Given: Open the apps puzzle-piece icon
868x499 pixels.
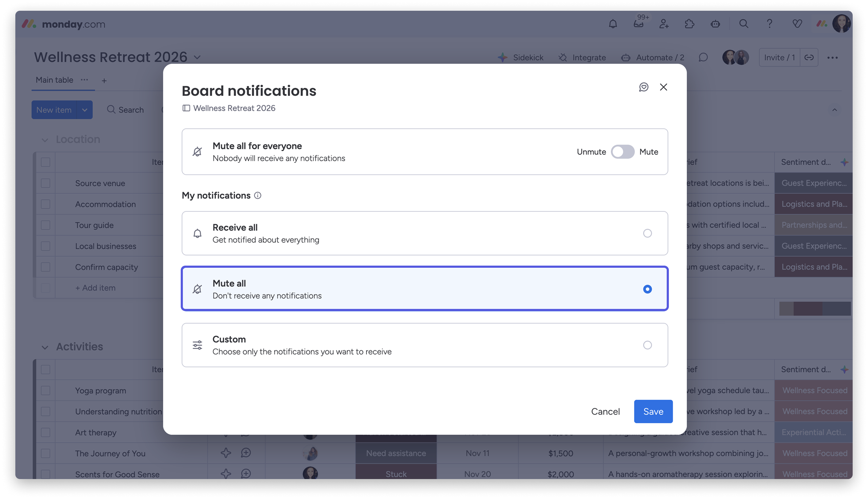Looking at the screenshot, I should tap(689, 24).
